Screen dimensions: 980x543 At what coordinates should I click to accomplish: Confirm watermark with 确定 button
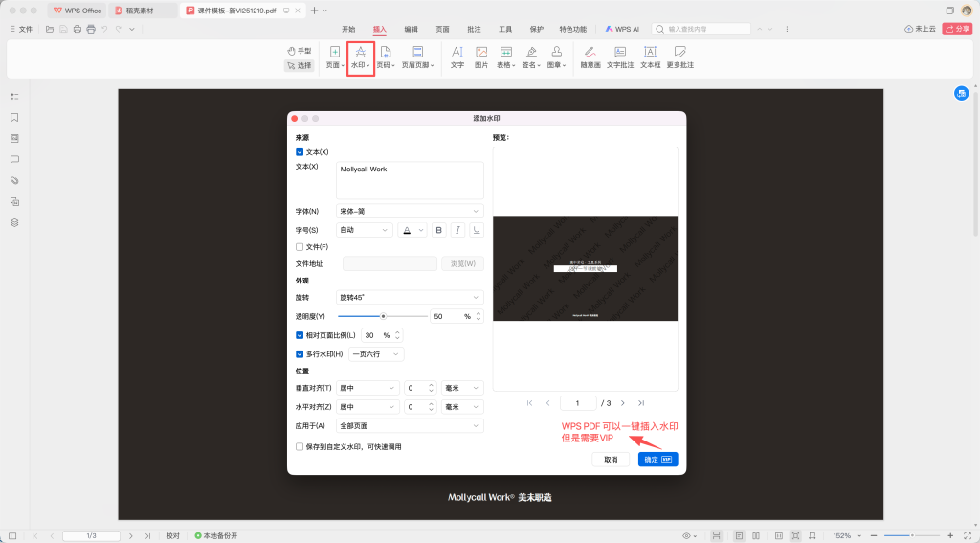point(657,460)
